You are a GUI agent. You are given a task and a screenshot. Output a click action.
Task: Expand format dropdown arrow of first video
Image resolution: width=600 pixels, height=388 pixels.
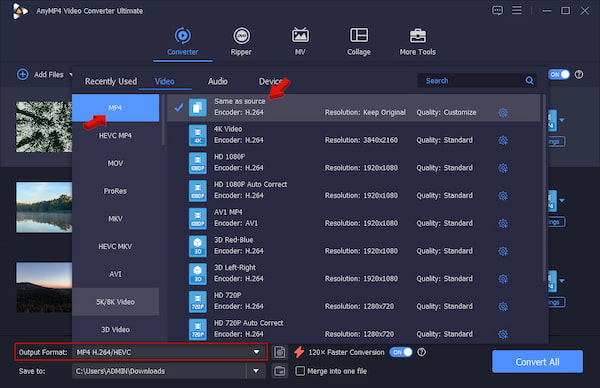[x=562, y=120]
